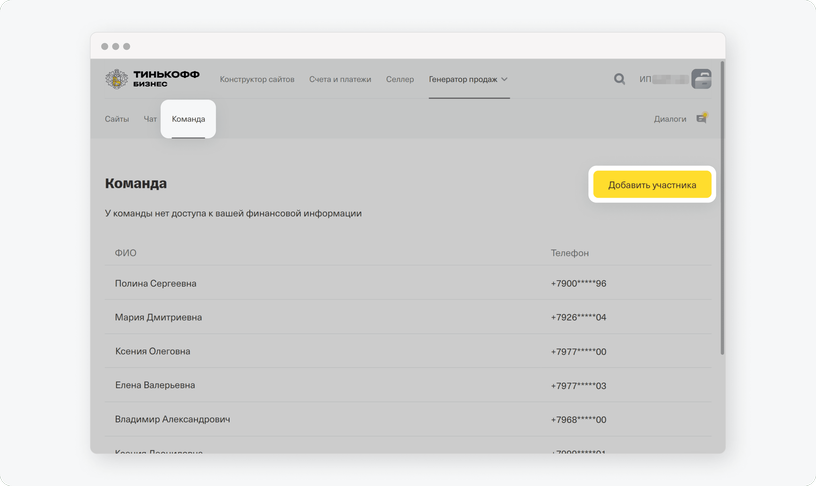
Task: Open the Ксения Олеговна entry
Action: 408,351
